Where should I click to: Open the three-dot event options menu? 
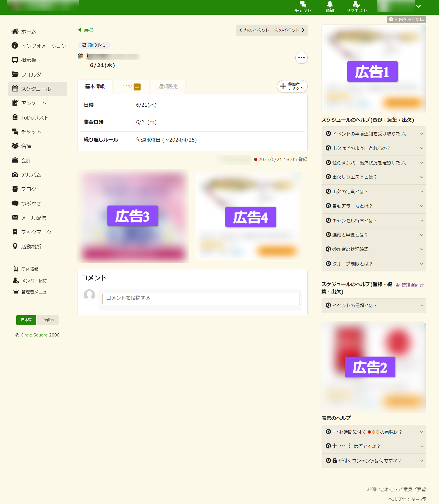click(x=301, y=58)
